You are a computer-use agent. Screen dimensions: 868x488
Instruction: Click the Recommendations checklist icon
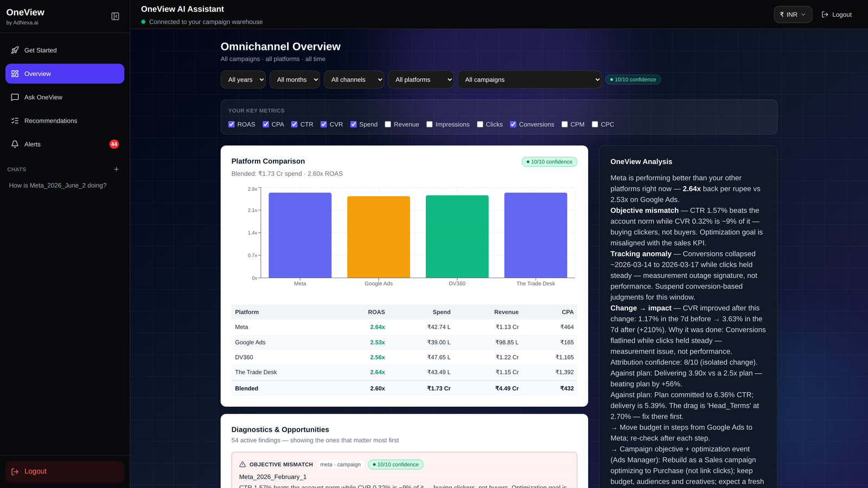(x=15, y=120)
